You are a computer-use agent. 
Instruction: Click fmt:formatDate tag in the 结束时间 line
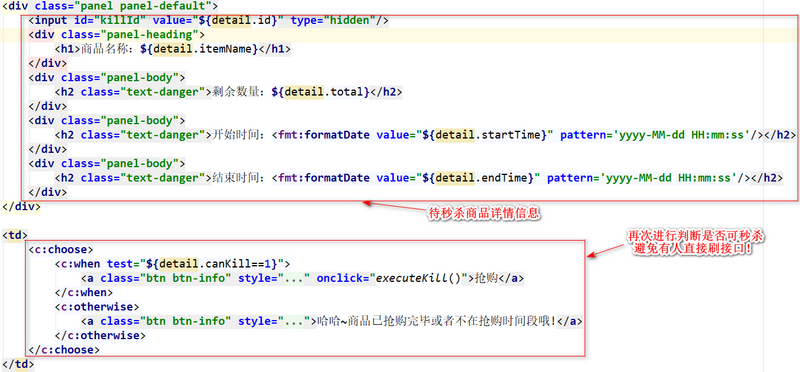[x=324, y=178]
